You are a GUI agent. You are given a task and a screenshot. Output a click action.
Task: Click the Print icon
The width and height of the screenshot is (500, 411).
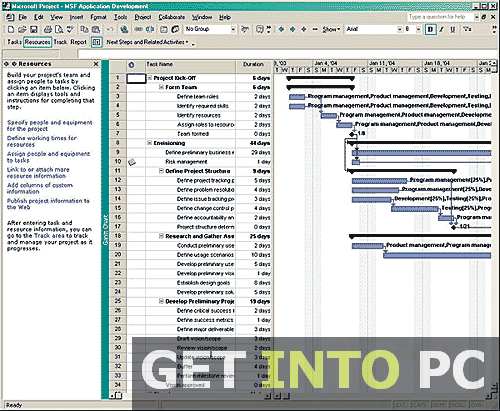[x=48, y=29]
